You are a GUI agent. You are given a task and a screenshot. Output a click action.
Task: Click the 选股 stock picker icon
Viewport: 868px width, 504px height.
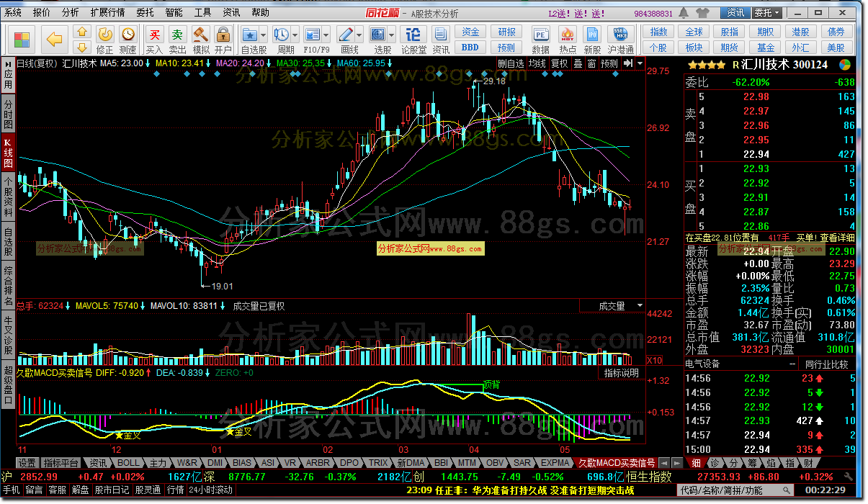(378, 35)
